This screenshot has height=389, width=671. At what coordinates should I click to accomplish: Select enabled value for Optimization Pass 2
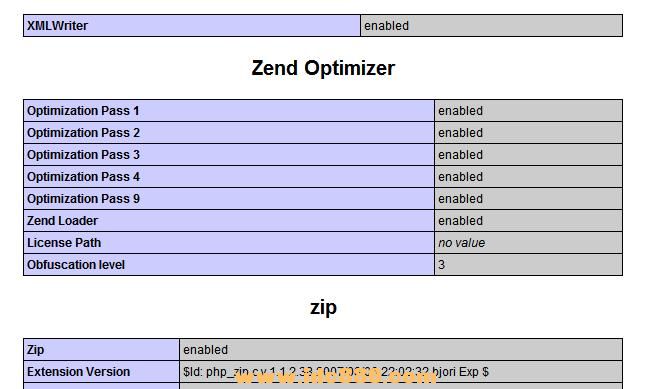460,133
